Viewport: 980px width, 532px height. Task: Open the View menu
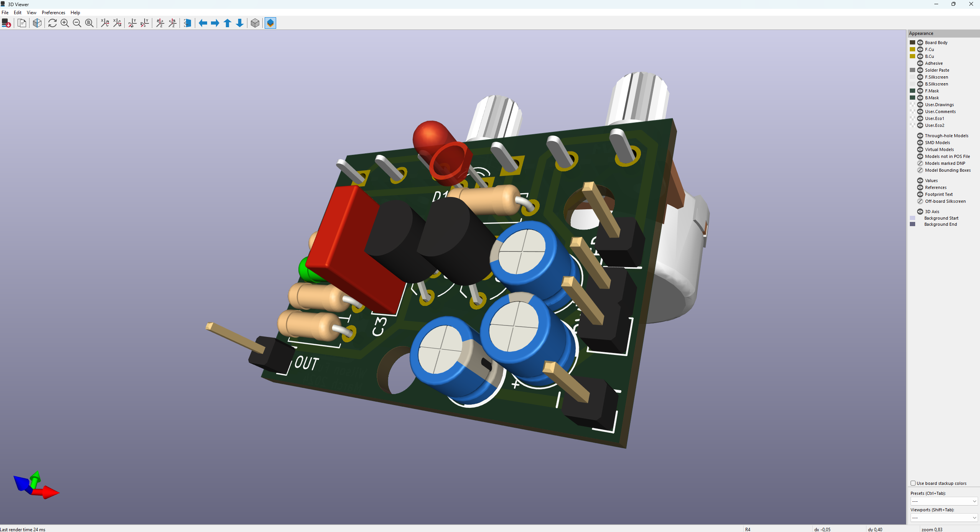tap(31, 13)
